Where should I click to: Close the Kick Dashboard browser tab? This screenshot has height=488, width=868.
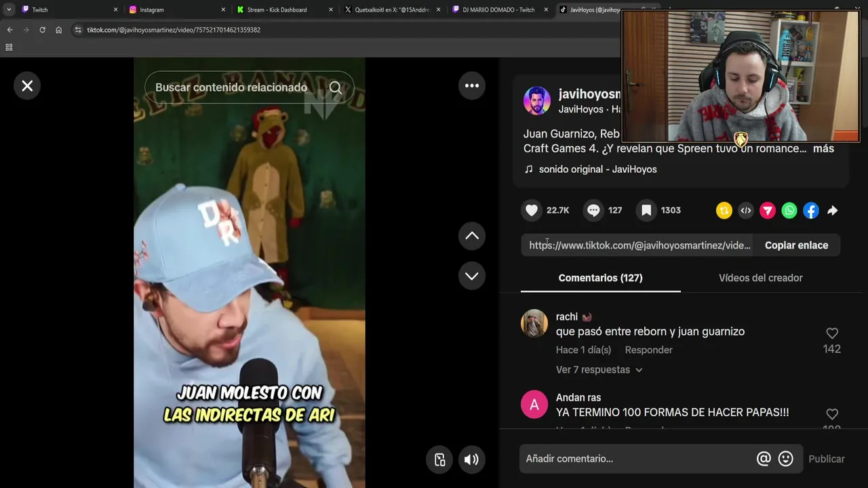click(x=331, y=9)
